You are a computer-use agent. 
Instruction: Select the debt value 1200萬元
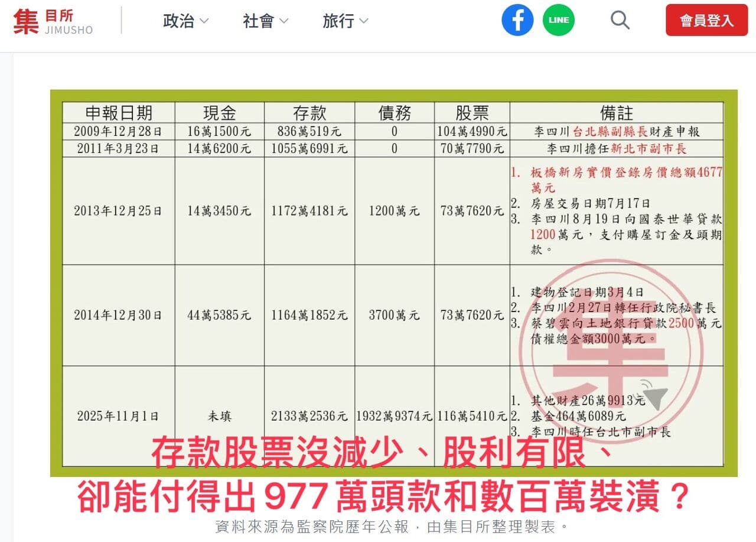coord(395,211)
